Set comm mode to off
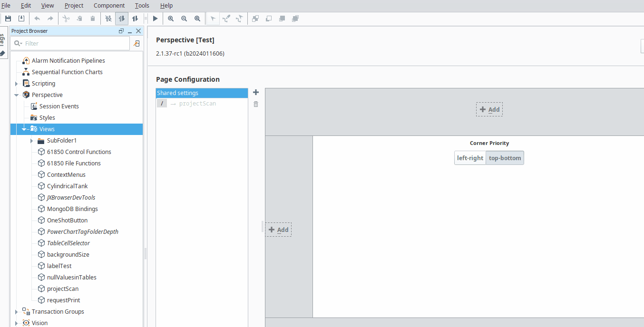 pos(108,19)
